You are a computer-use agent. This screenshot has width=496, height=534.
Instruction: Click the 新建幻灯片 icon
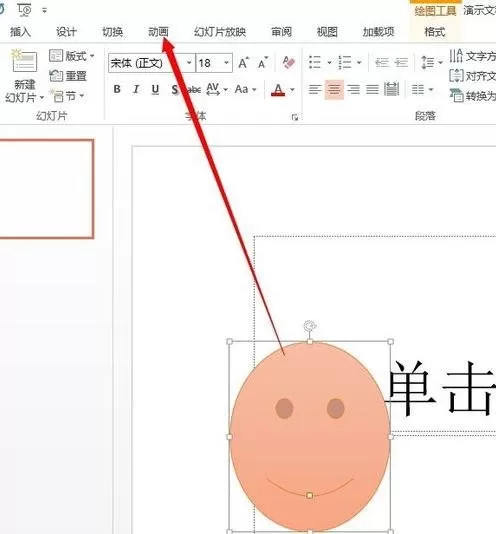coord(24,61)
